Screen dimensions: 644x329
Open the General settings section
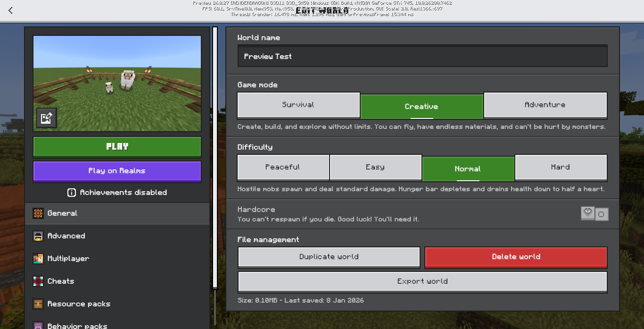(x=117, y=213)
